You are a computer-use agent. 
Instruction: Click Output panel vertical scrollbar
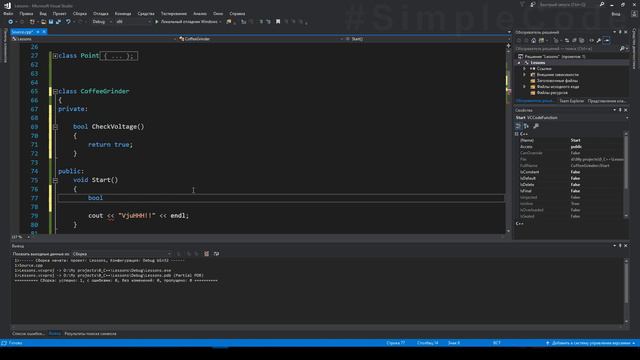pyautogui.click(x=627, y=291)
